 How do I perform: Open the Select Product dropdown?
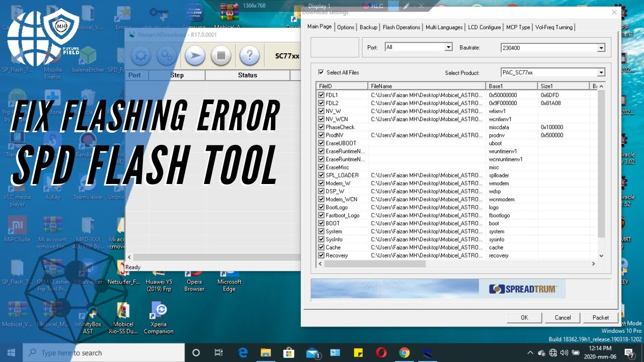tap(601, 72)
